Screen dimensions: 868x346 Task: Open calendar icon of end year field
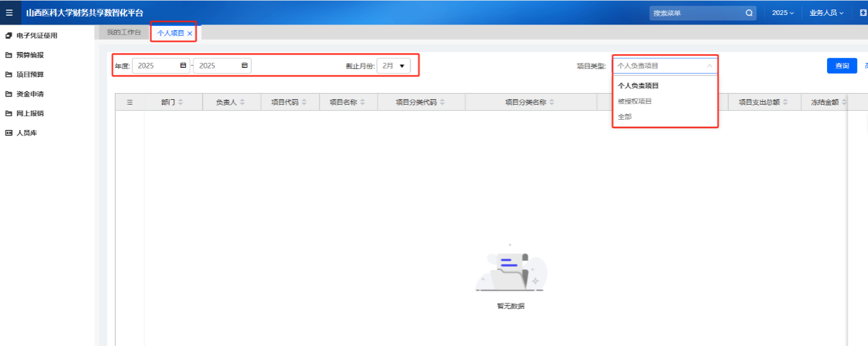(x=244, y=66)
